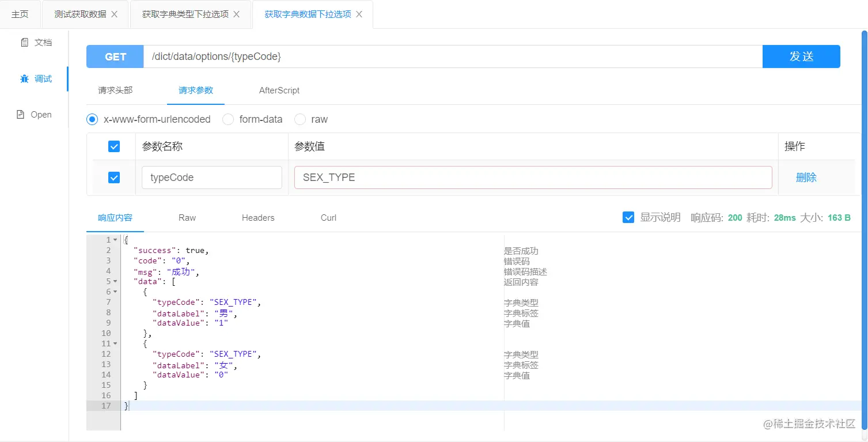Select the raw radio option
This screenshot has width=868, height=442.
[300, 119]
